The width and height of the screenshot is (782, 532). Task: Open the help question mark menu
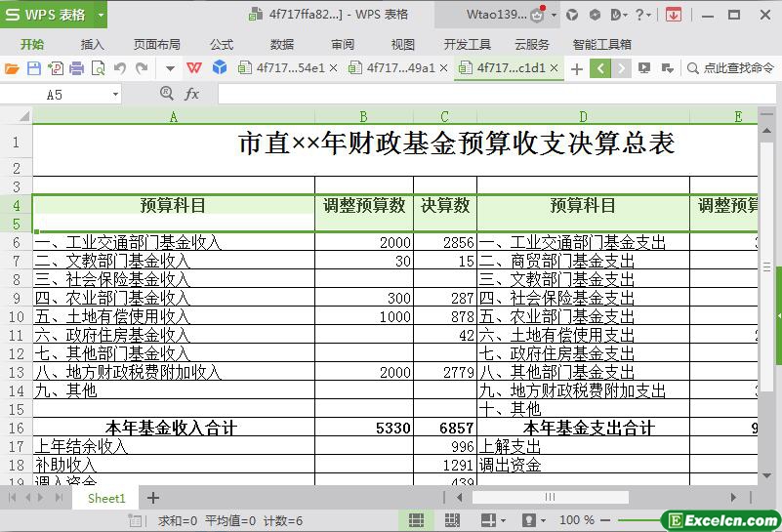tap(642, 16)
